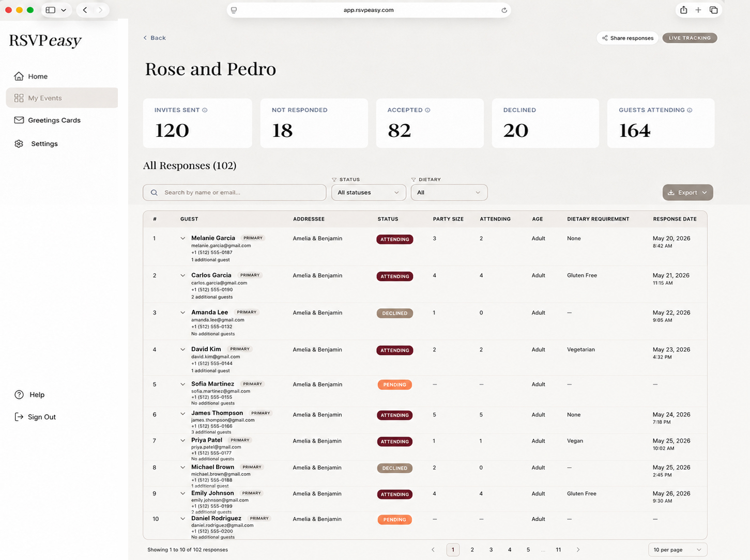This screenshot has height=560, width=750.
Task: Go to pagination page 5
Action: (x=528, y=550)
